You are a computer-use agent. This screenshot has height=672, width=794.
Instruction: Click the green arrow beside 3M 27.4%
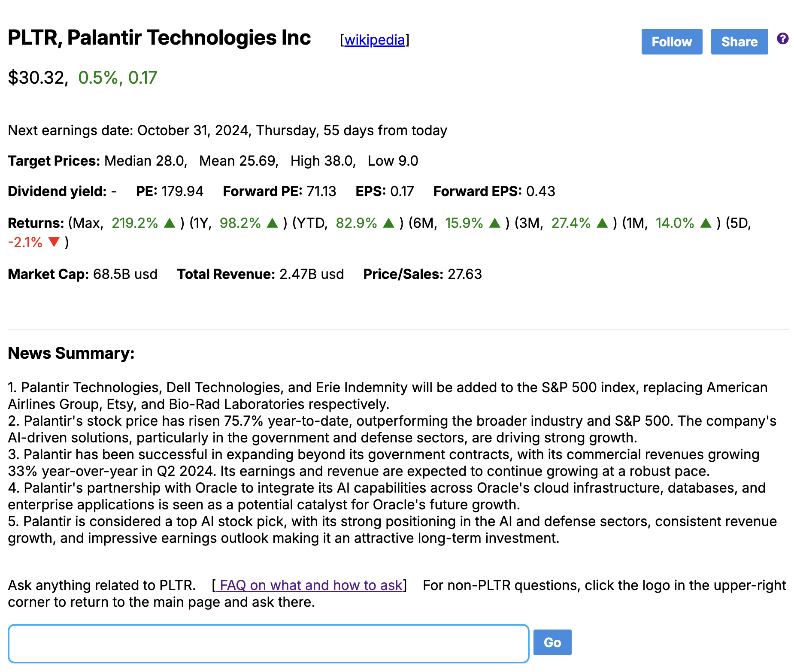(602, 223)
